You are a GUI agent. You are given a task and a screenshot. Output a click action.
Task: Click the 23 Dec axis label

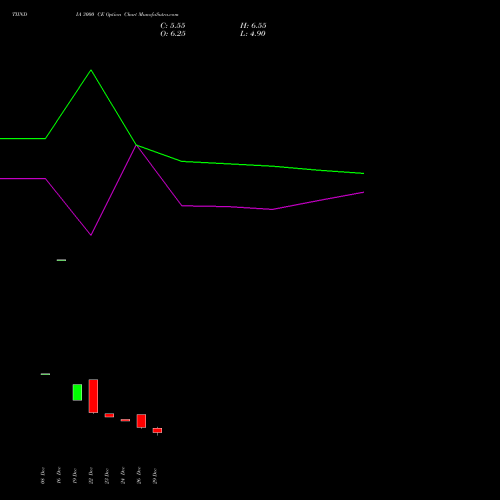click(x=107, y=476)
